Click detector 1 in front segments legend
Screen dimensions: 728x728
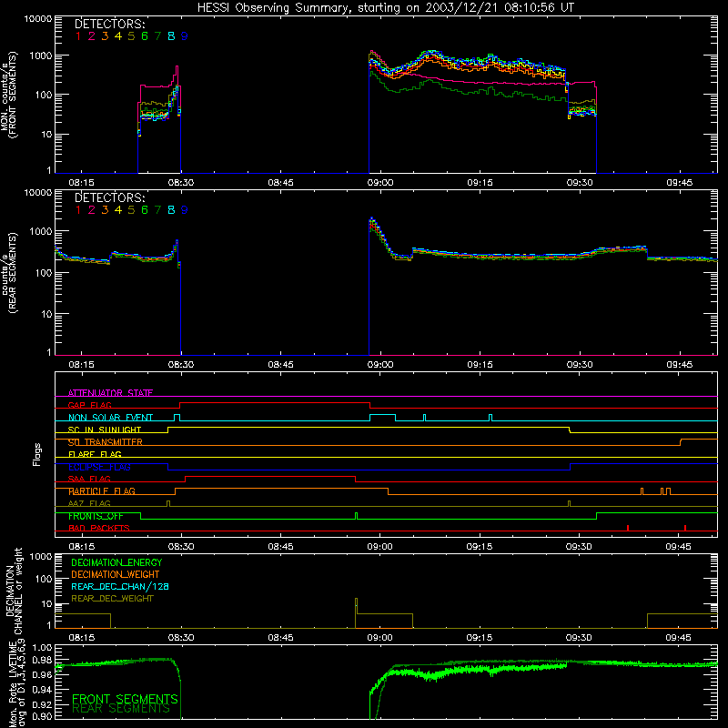pos(78,36)
